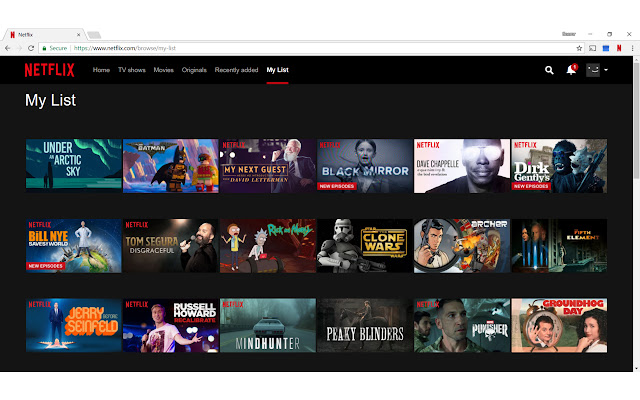Open Under an Arctic Sky thumbnail

[74, 166]
